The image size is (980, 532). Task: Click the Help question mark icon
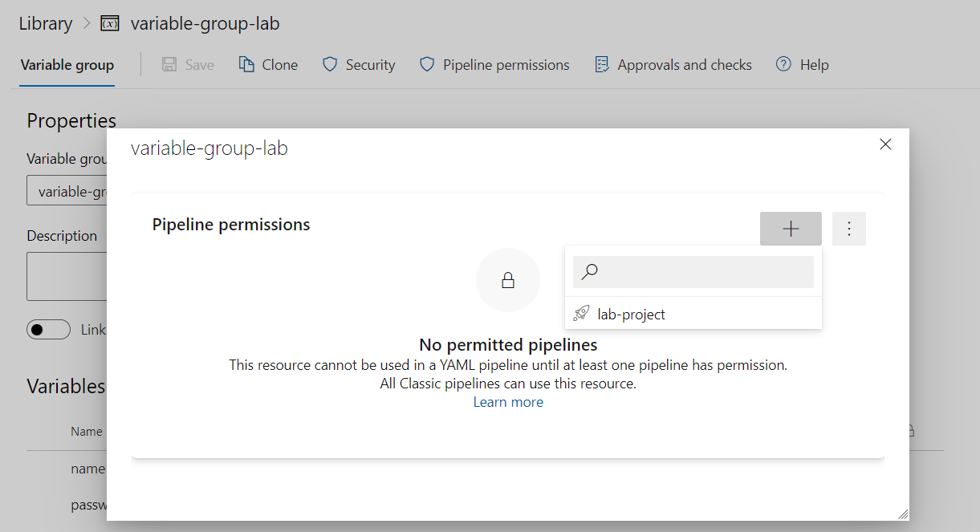[783, 65]
